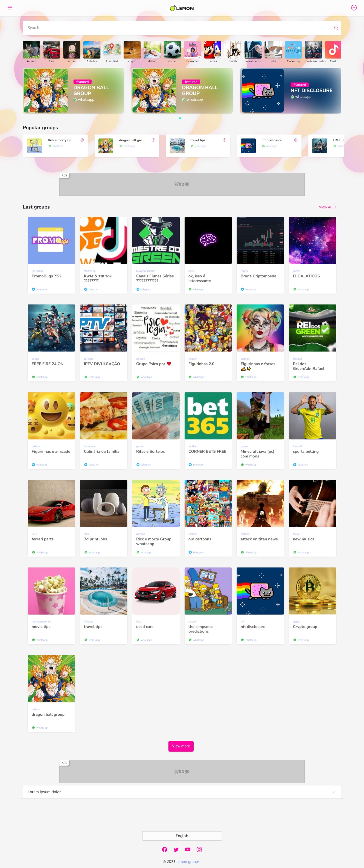Click the add group plus icon
Image resolution: width=364 pixels, height=868 pixels.
pyautogui.click(x=353, y=8)
